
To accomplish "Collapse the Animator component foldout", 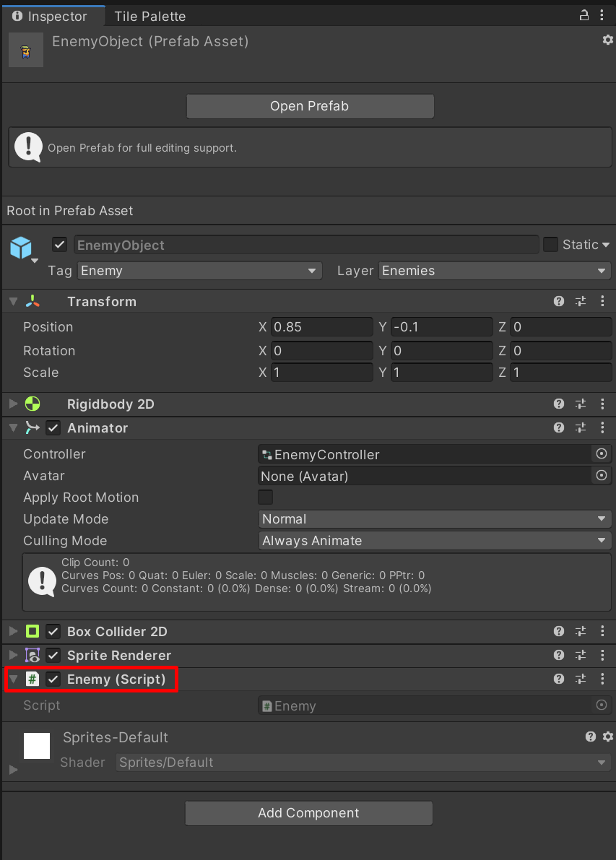I will coord(14,427).
